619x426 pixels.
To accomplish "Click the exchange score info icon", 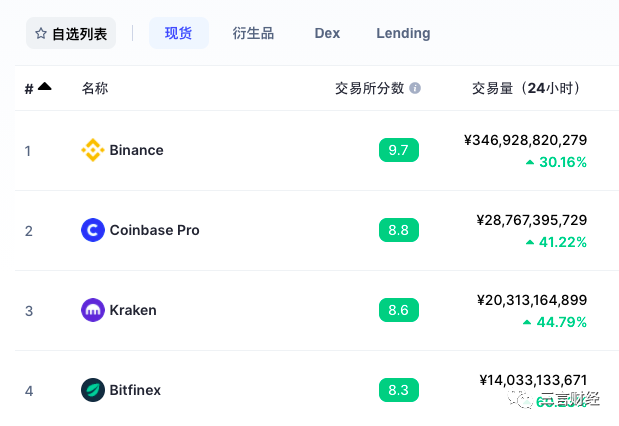I will [x=415, y=88].
